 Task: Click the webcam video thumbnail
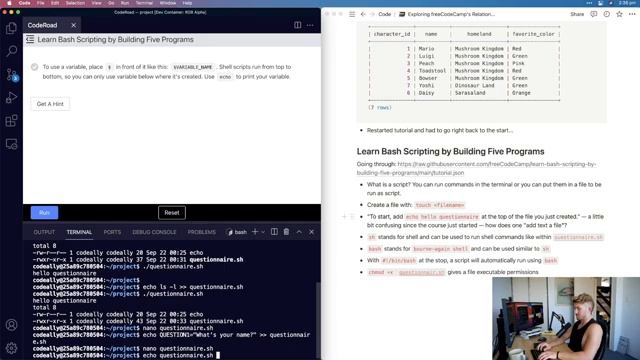pos(566,318)
